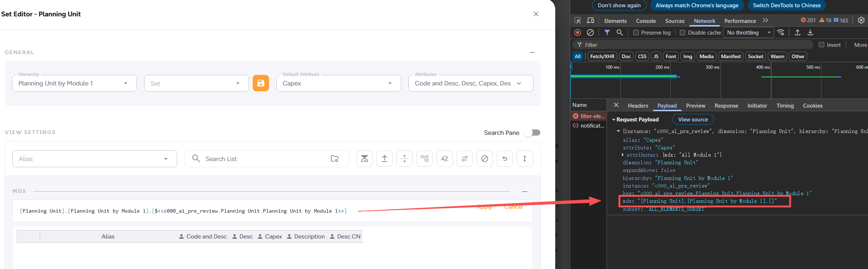Click the folder search icon in Search List
The image size is (868, 269).
(x=335, y=159)
